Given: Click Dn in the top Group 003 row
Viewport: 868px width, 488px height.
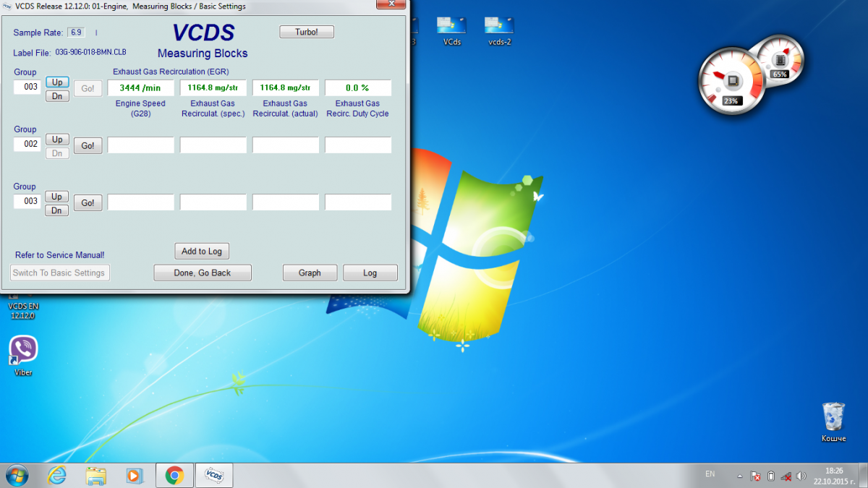Looking at the screenshot, I should [x=57, y=96].
